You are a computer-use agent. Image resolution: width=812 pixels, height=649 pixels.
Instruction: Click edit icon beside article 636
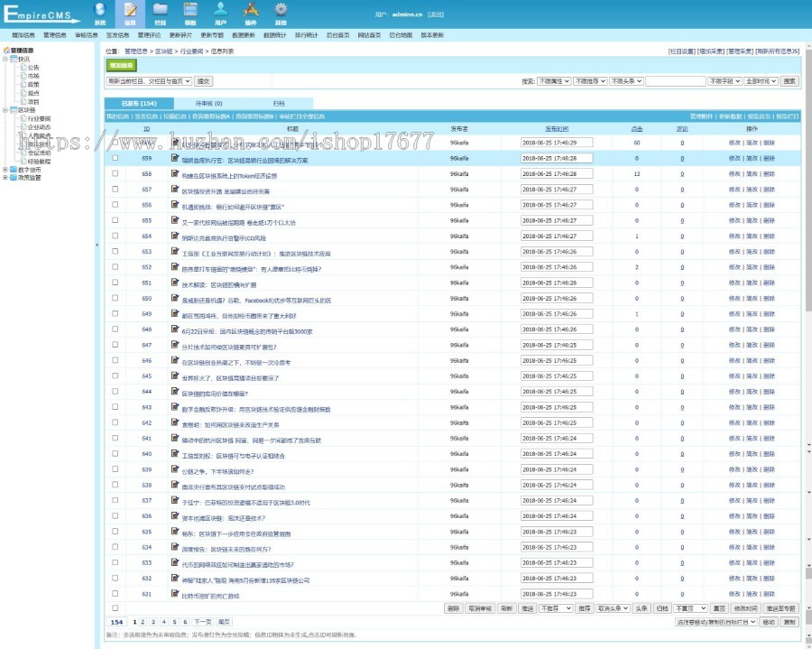175,515
